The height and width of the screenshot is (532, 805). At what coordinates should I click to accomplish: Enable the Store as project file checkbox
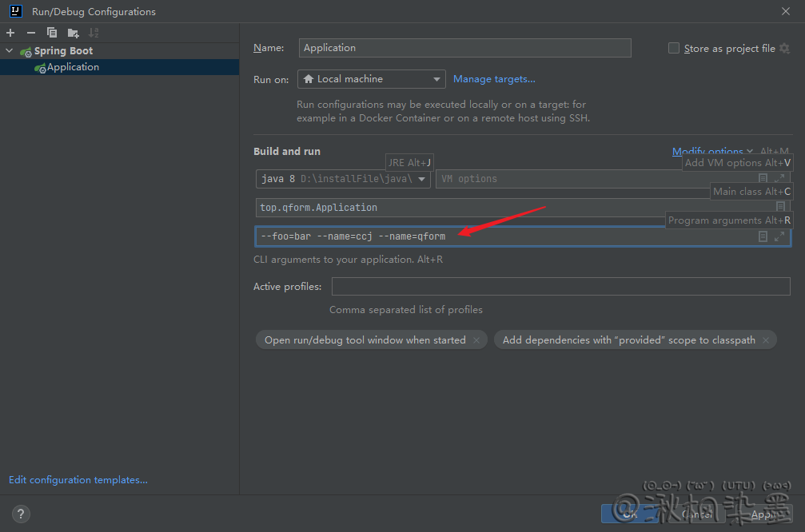(x=674, y=49)
